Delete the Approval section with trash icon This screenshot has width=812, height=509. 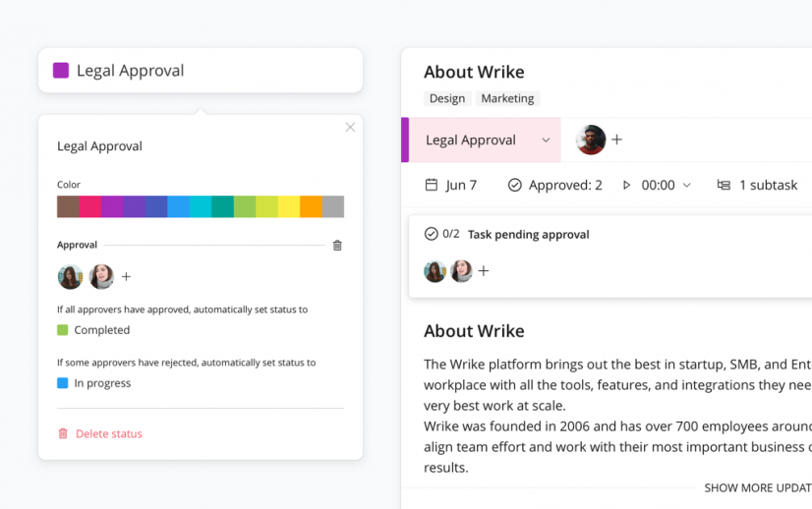[337, 245]
